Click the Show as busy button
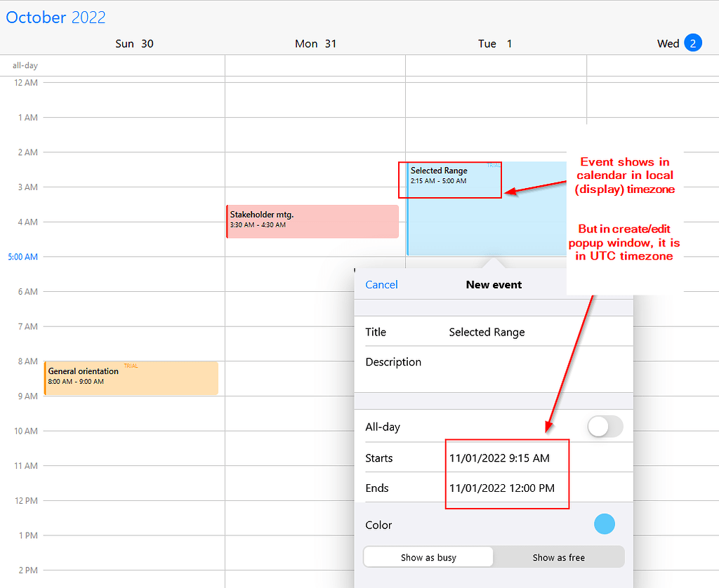Image resolution: width=719 pixels, height=588 pixels. [x=428, y=556]
